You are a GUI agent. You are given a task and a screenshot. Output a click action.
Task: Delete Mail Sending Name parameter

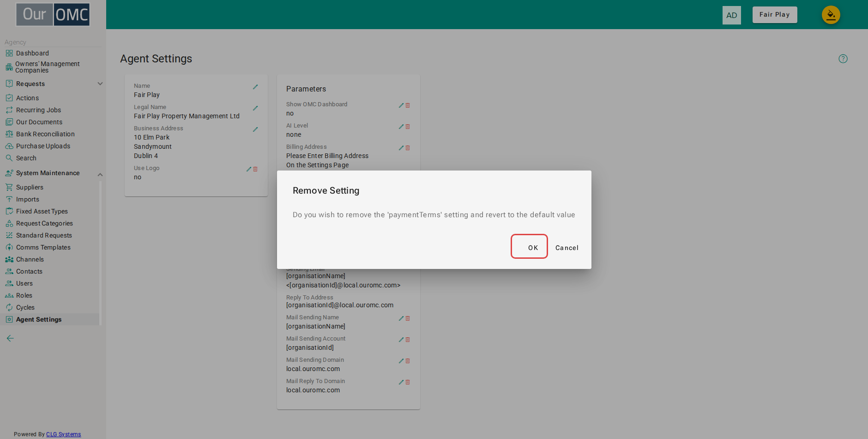408,318
